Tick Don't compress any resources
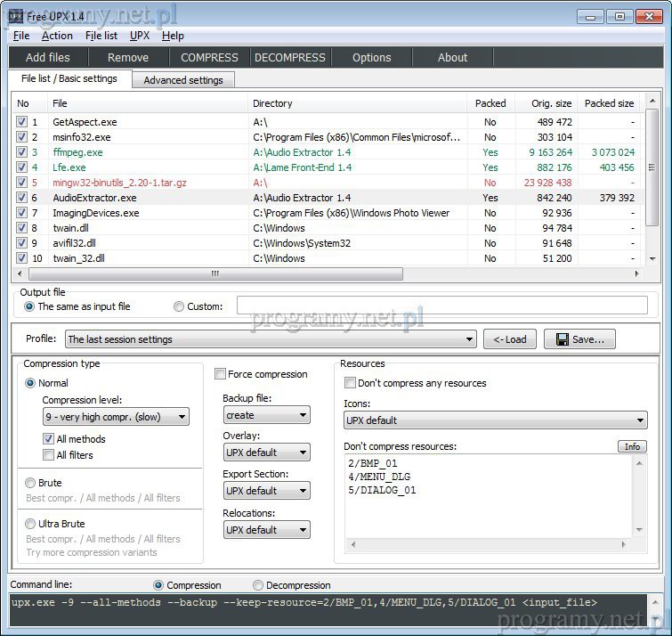The height and width of the screenshot is (636, 672). coord(350,383)
